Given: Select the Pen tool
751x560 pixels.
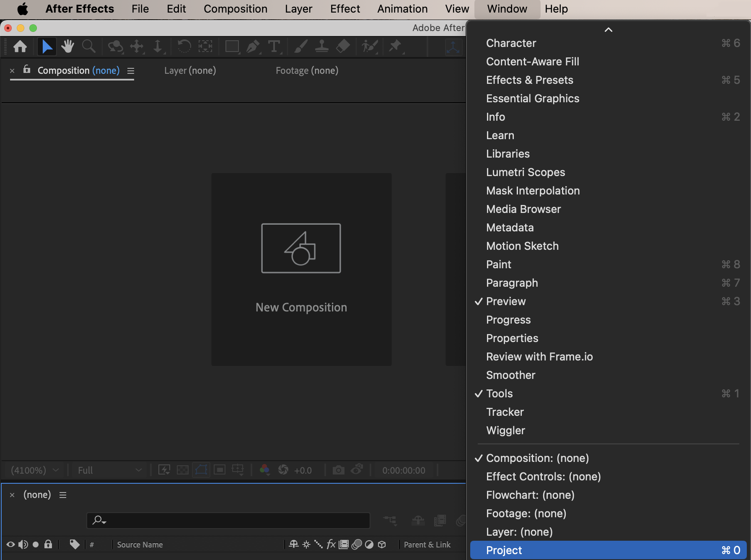Looking at the screenshot, I should [x=253, y=46].
